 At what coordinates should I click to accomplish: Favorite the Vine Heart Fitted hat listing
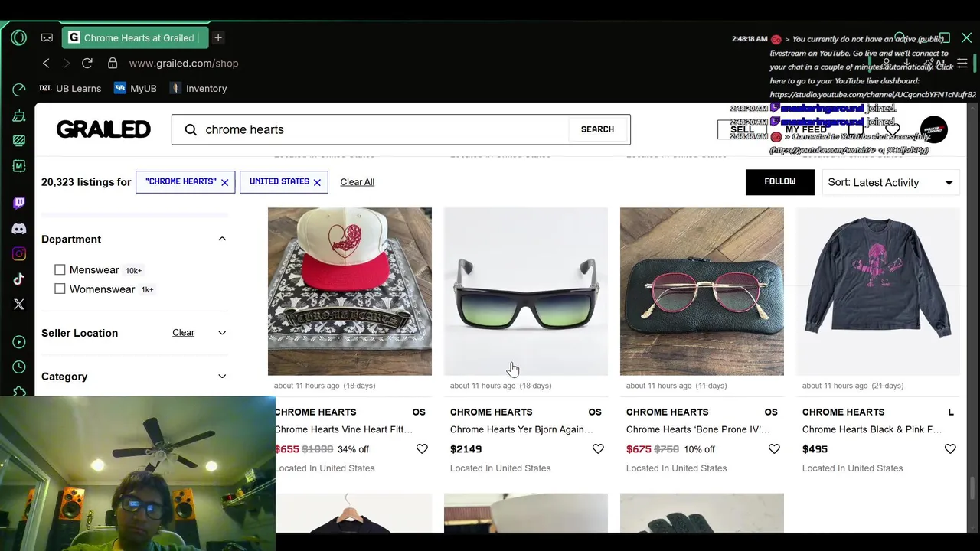422,449
